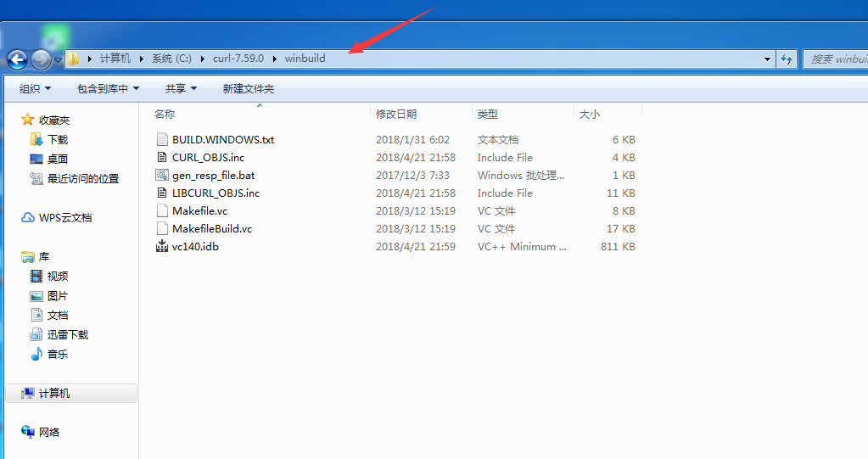Select the Makefile.vc file icon

click(x=162, y=210)
